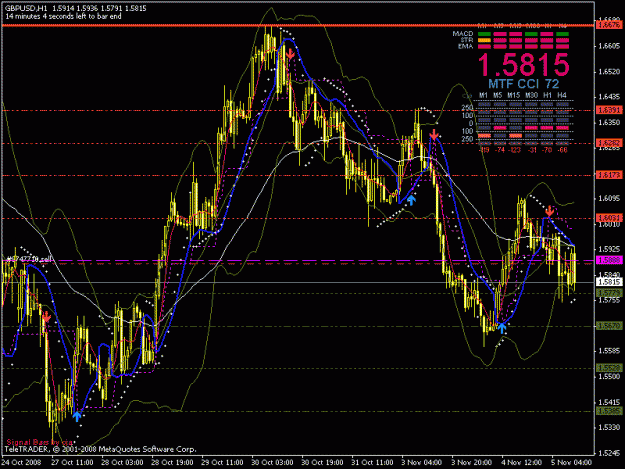Viewport: 625px width, 469px height.
Task: Click the red 1.6282 price level label
Action: [x=609, y=143]
